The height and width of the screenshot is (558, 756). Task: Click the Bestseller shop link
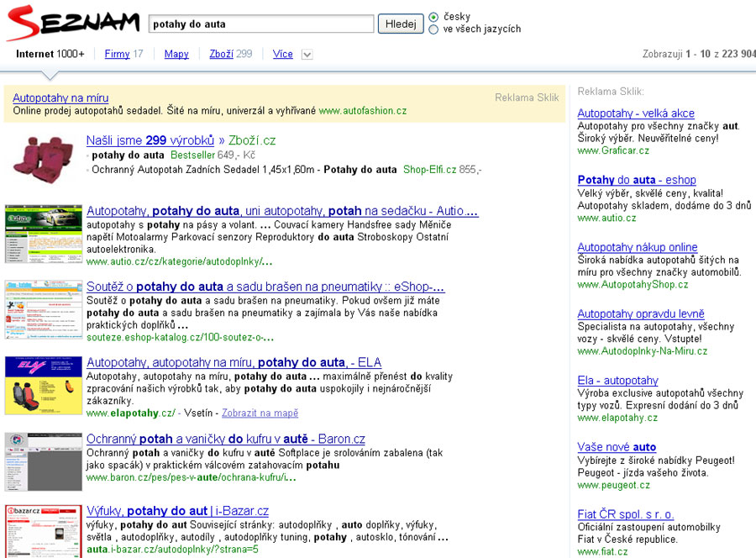click(192, 155)
